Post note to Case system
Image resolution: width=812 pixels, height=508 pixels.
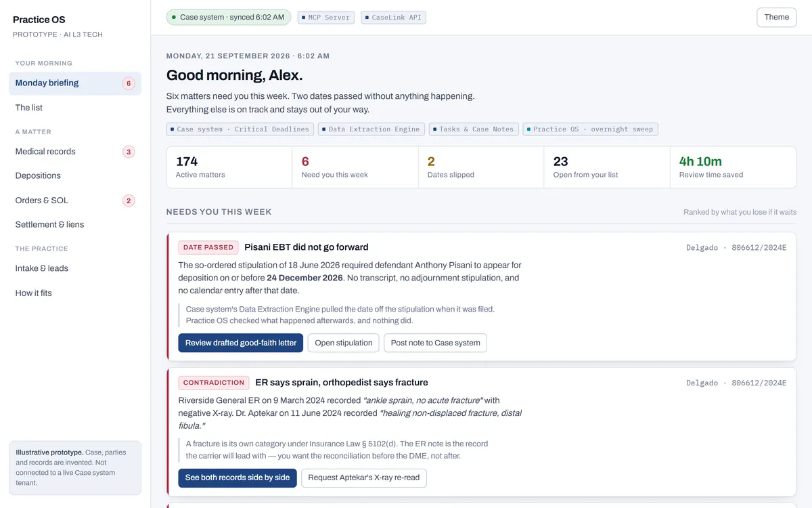tap(435, 343)
